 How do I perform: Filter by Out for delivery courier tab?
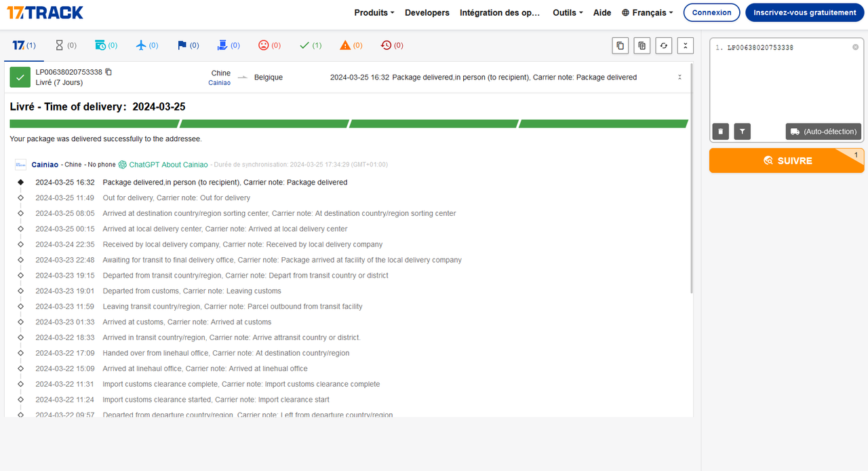pyautogui.click(x=229, y=45)
